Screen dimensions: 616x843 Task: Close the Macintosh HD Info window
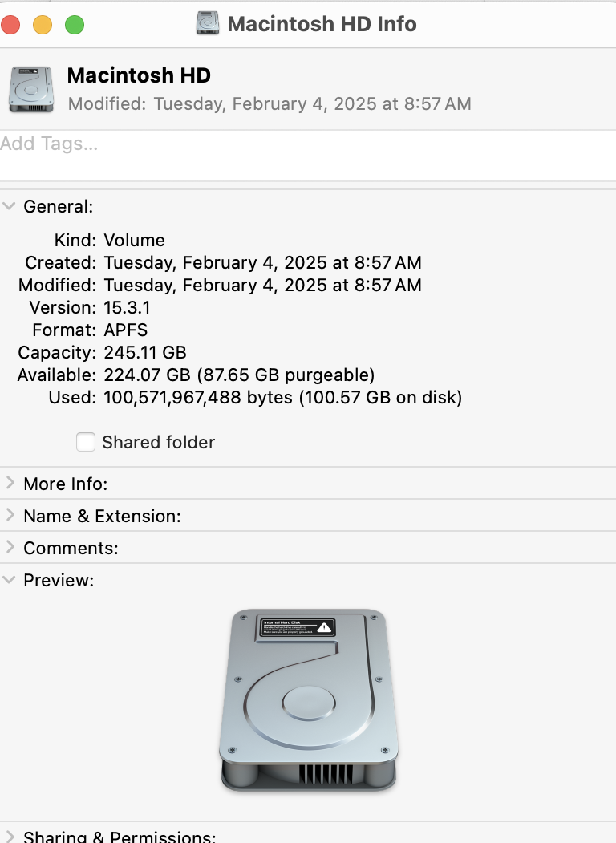(x=10, y=25)
